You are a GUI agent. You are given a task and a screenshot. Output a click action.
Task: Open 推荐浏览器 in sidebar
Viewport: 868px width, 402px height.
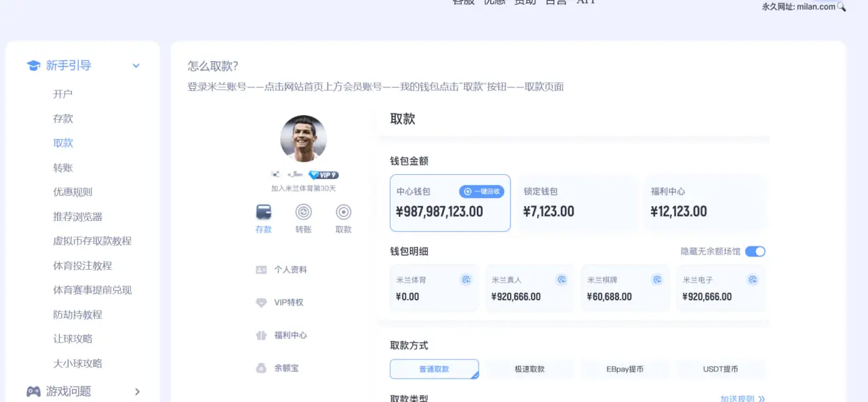point(77,217)
